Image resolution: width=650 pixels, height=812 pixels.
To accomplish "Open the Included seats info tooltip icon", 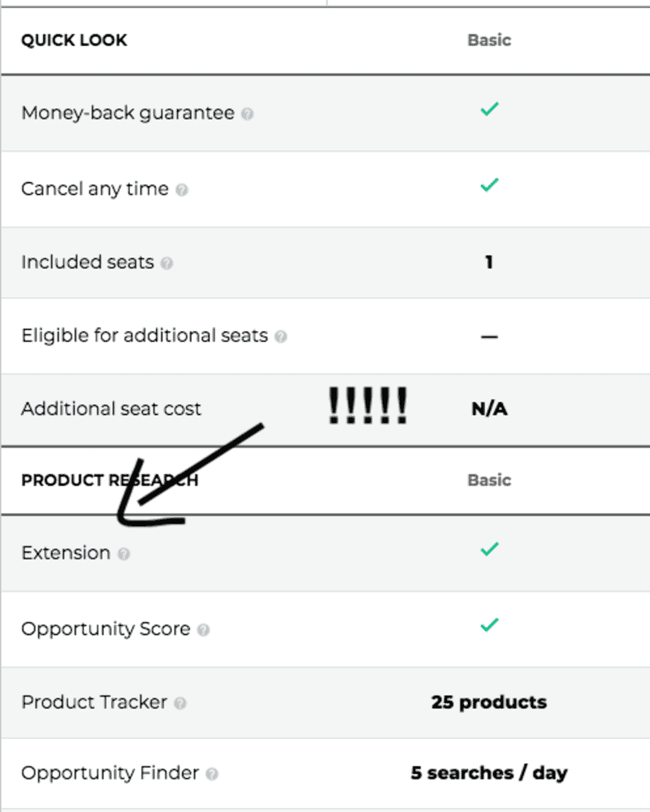I will coord(167,263).
